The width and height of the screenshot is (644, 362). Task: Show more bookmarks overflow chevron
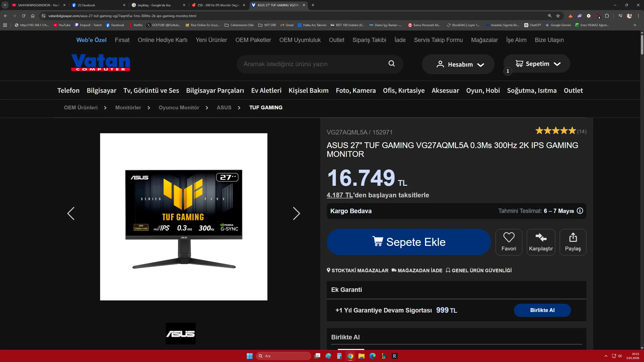(635, 25)
